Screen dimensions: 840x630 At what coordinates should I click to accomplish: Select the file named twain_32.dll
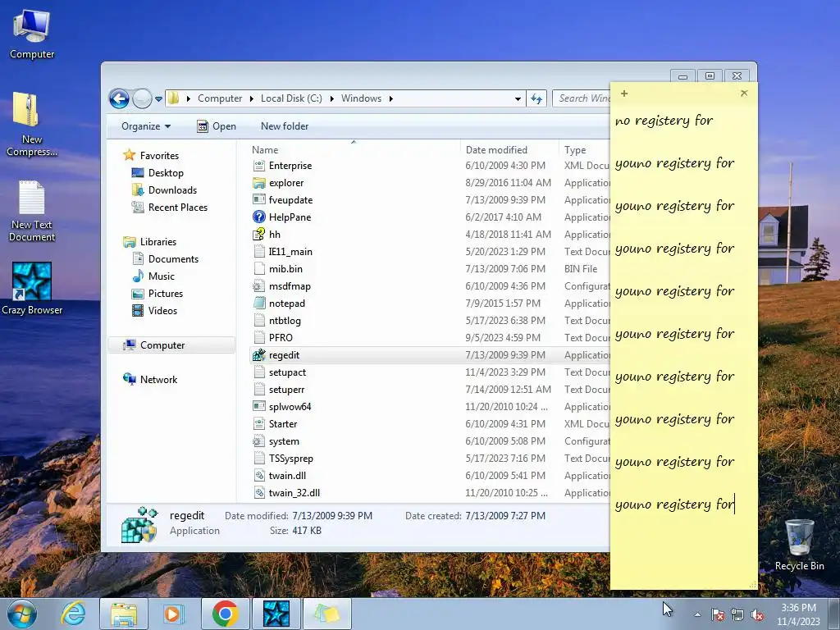pyautogui.click(x=294, y=493)
